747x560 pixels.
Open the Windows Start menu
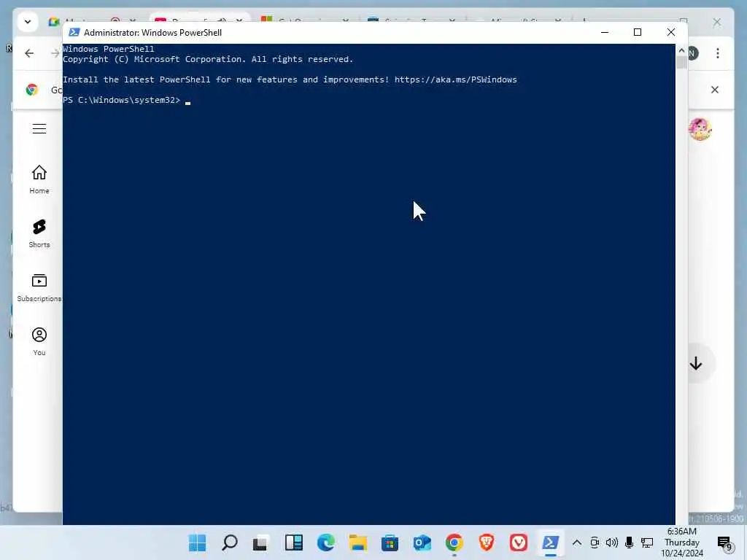197,542
